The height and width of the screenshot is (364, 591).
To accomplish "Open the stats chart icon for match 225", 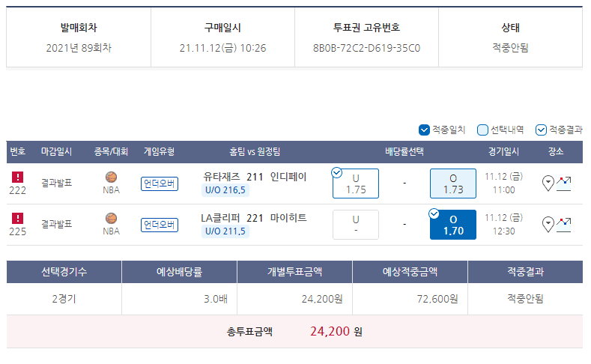I will [564, 223].
